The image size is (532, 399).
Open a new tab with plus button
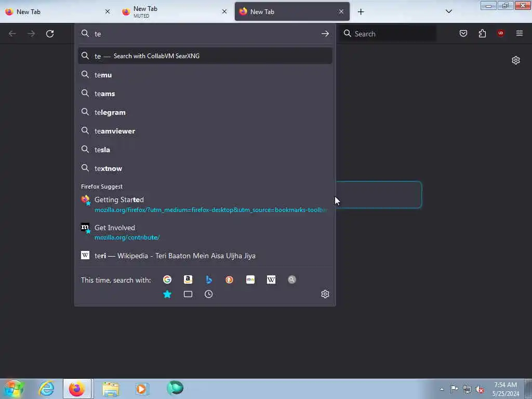click(361, 12)
